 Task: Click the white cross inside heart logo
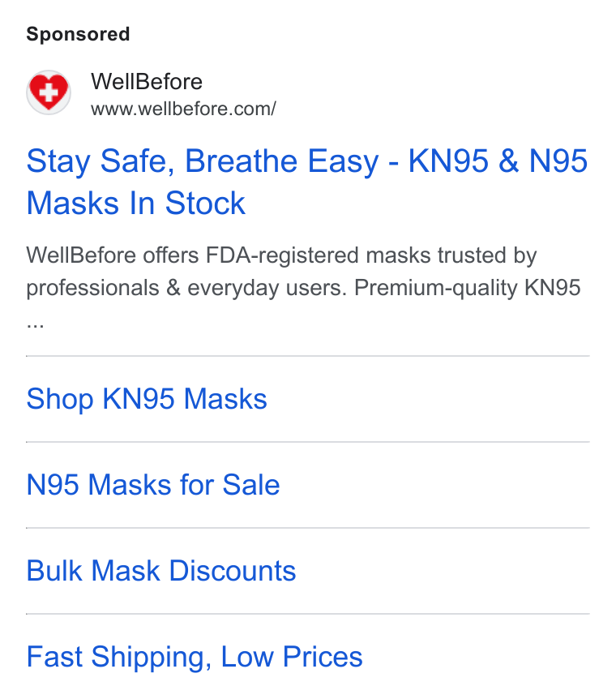(x=48, y=92)
